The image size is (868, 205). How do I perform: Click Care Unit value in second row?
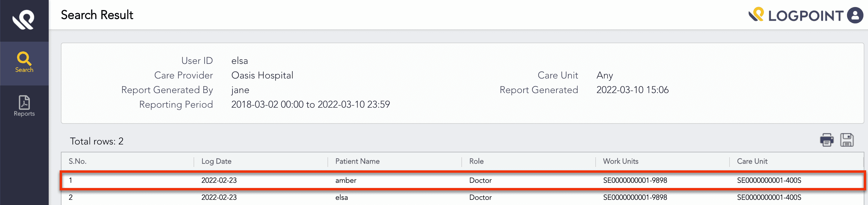click(768, 198)
